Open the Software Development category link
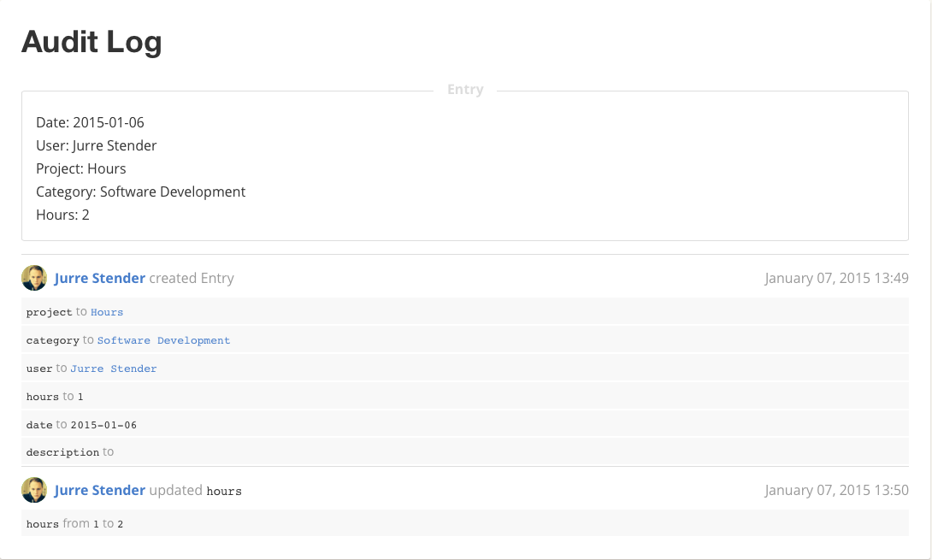 click(163, 340)
